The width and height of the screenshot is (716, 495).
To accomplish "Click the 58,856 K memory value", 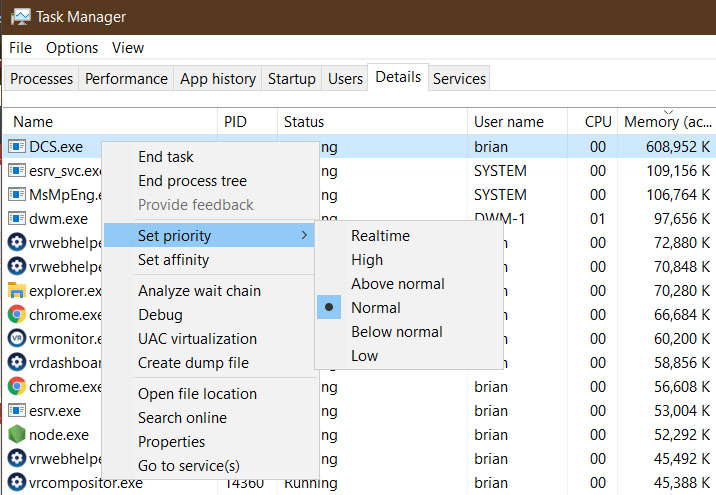I will 682,363.
